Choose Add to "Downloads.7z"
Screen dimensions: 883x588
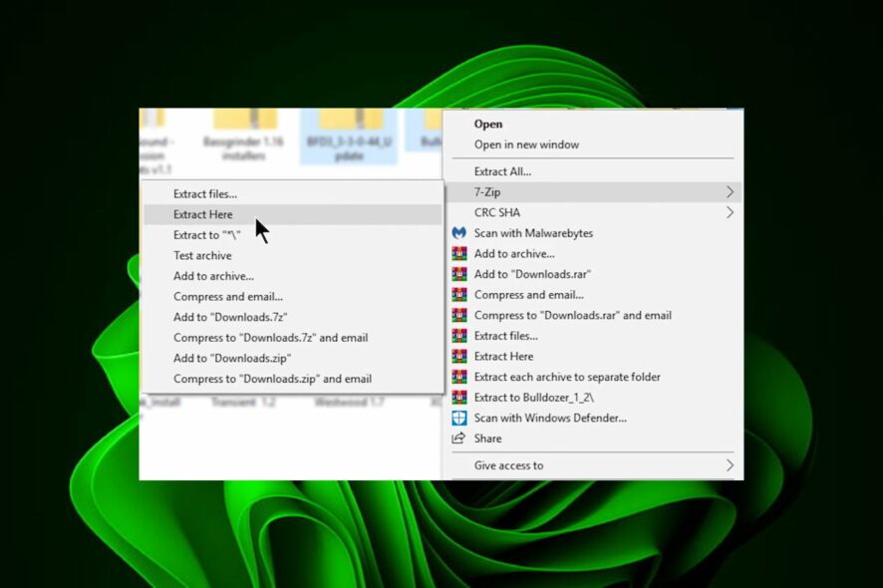(x=292, y=317)
